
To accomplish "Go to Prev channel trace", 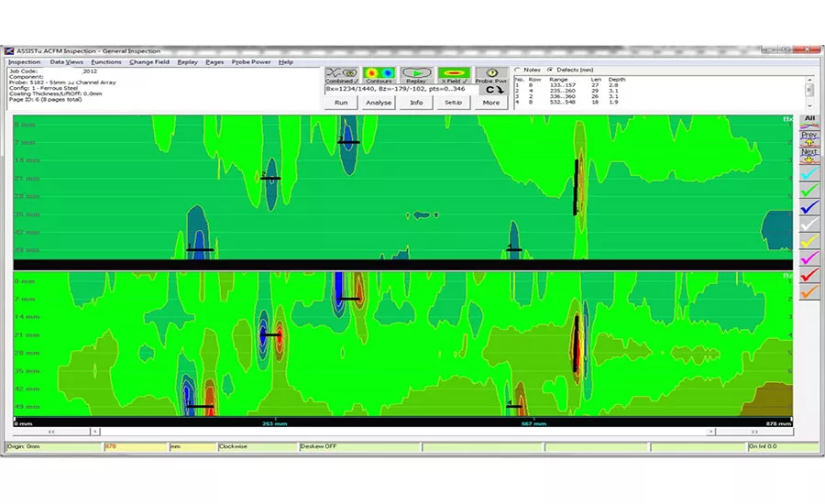I will [809, 139].
